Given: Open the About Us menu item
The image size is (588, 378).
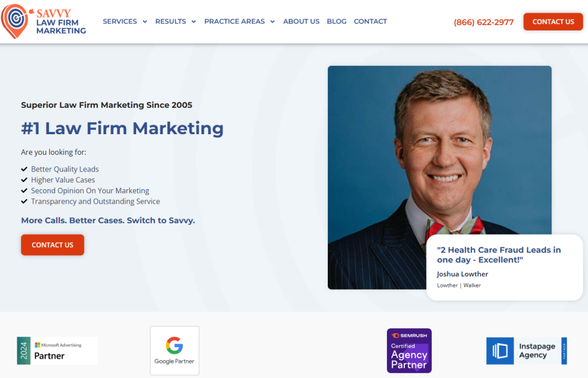Looking at the screenshot, I should tap(301, 21).
